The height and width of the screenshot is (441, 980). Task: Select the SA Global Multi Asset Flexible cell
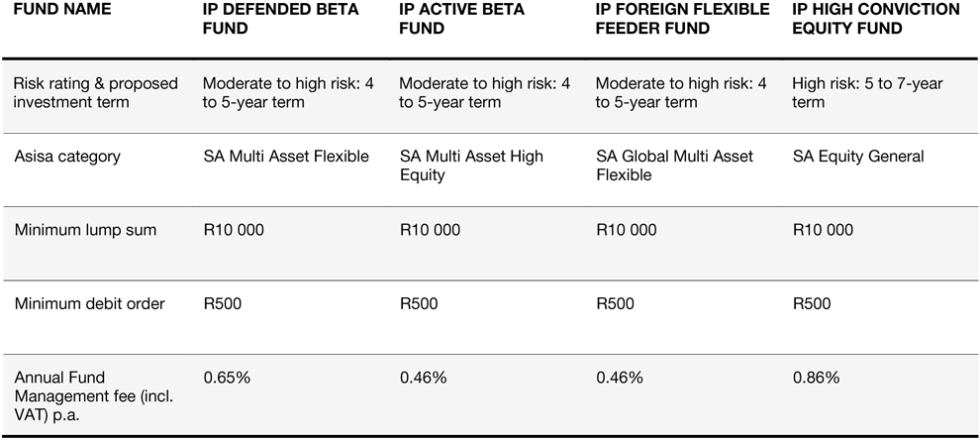tap(674, 165)
